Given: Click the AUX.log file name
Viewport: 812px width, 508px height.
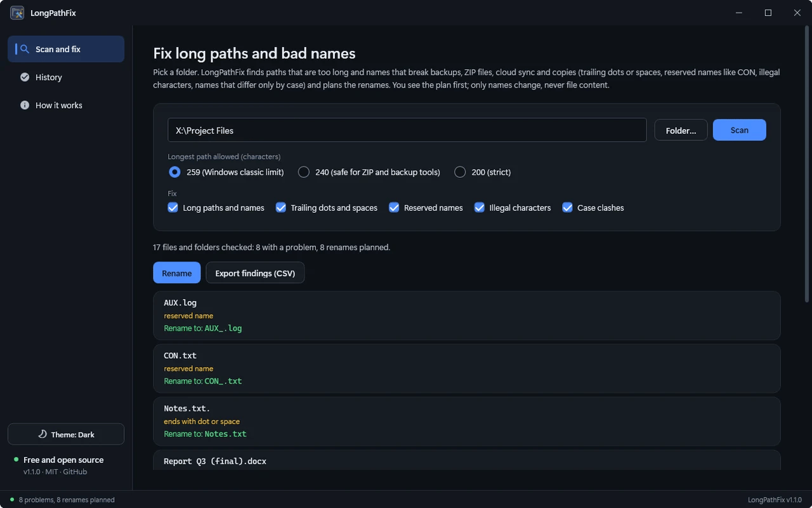Looking at the screenshot, I should 180,303.
